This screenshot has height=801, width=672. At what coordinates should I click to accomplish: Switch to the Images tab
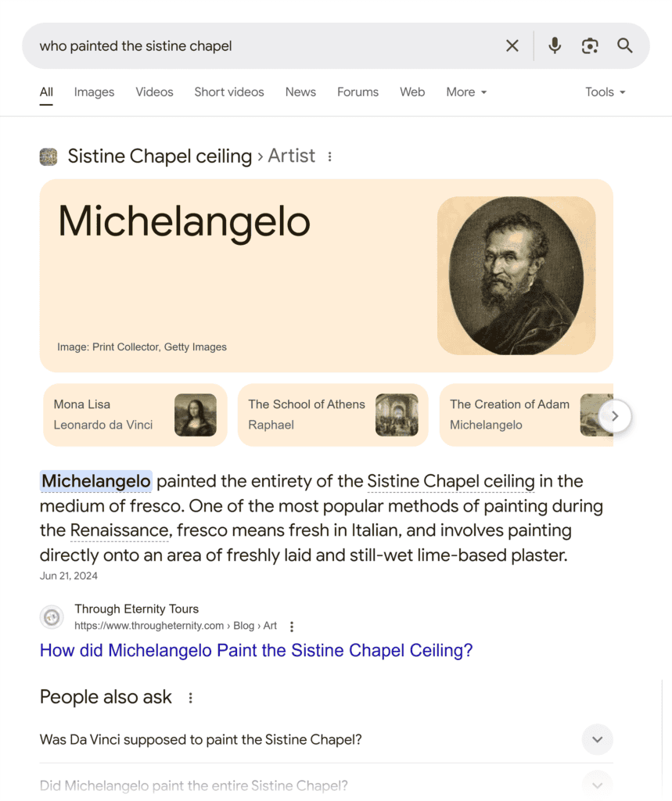[94, 92]
